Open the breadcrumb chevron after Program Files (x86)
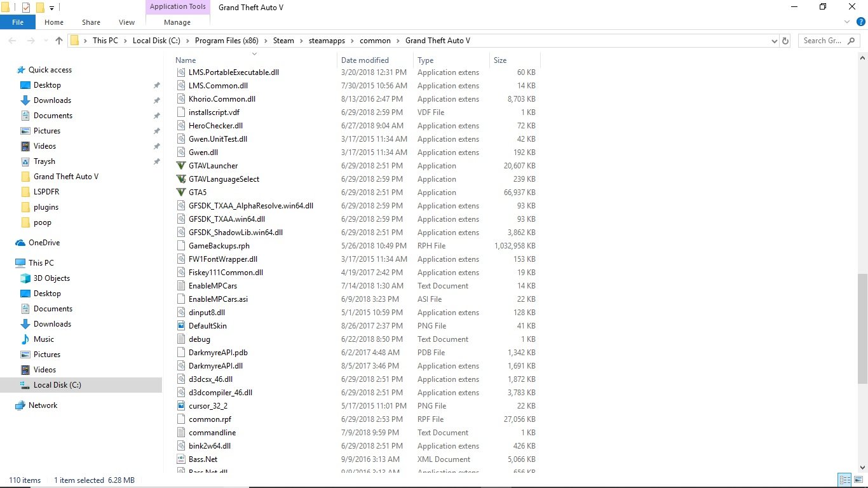The height and width of the screenshot is (488, 868). 266,41
